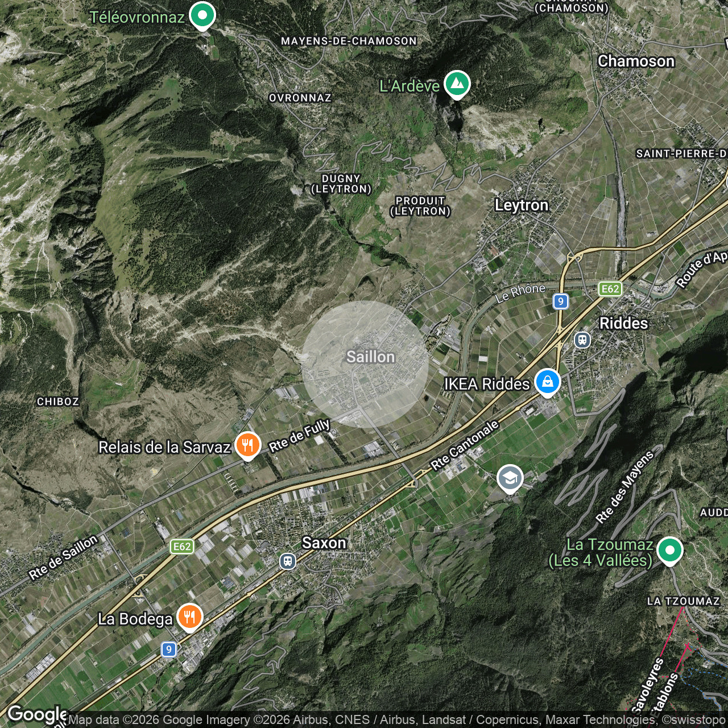
Task: Click the E62 shield west of Saxon
Action: point(182,547)
